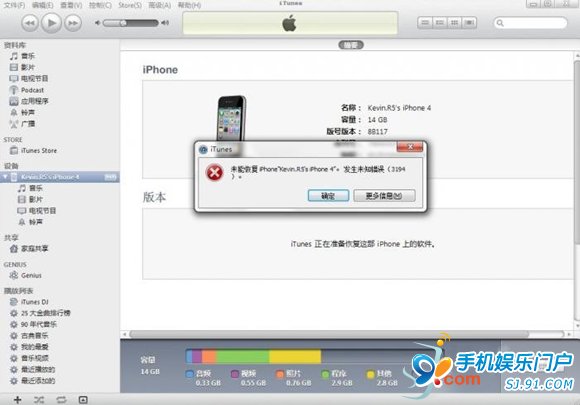
Task: Click the play button
Action: coord(51,23)
